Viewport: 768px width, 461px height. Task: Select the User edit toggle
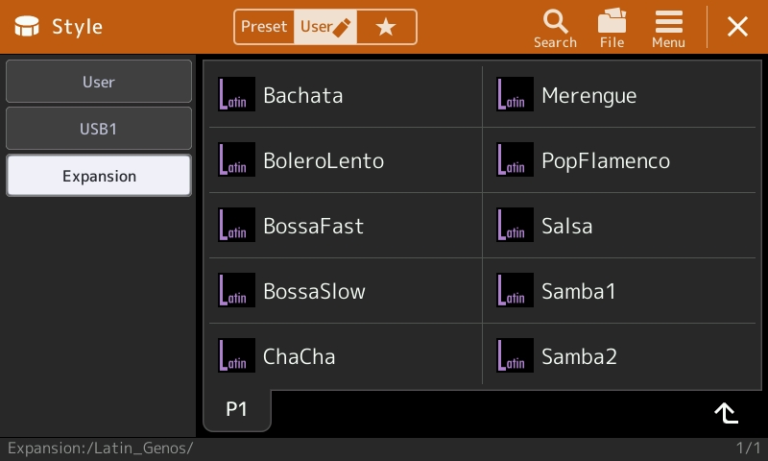click(x=325, y=26)
